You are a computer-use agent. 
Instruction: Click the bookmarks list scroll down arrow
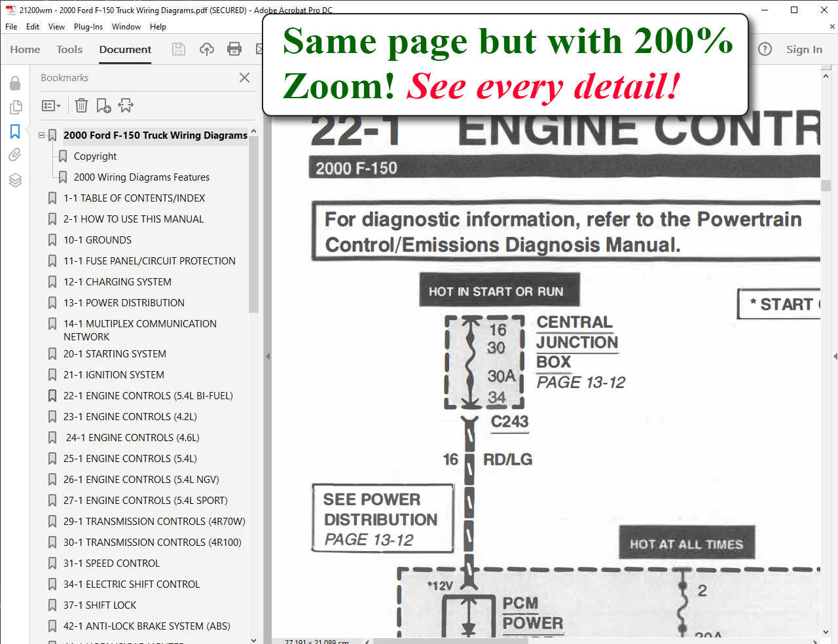tap(253, 639)
